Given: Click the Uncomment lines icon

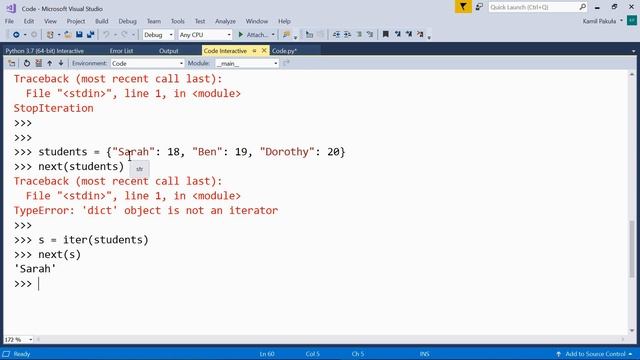Looking at the screenshot, I should (x=370, y=35).
